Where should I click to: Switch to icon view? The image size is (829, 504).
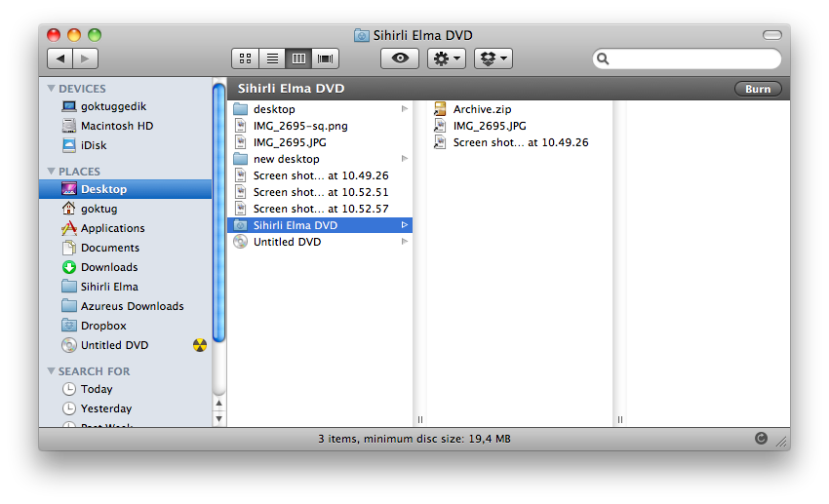[x=246, y=58]
